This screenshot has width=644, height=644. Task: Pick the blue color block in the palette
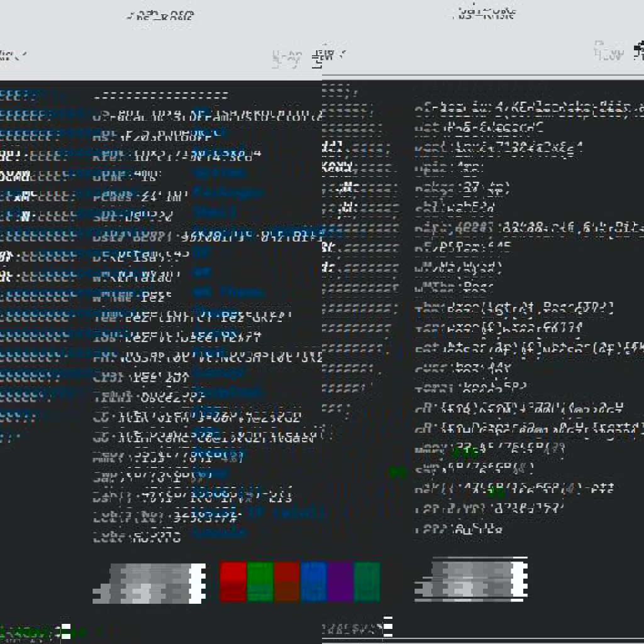click(x=313, y=582)
